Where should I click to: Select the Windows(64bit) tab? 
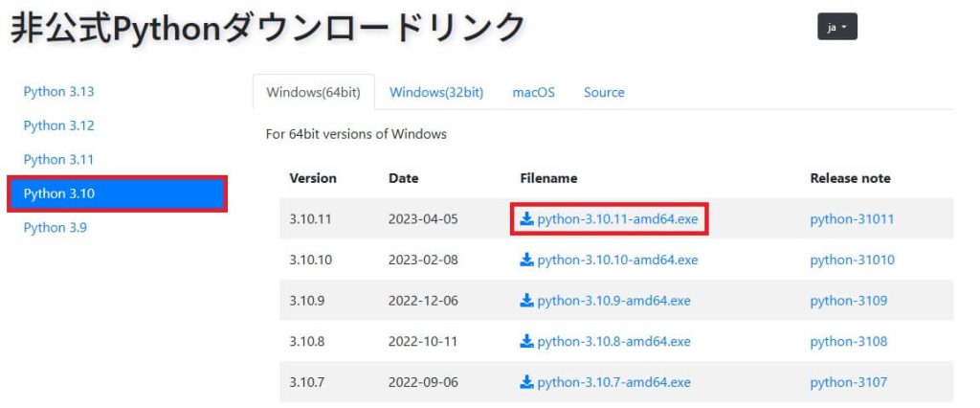click(x=314, y=93)
